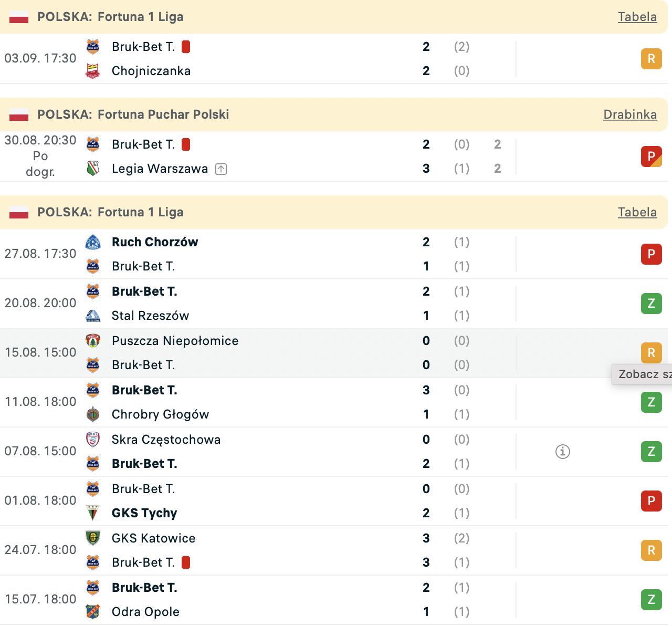
Task: Click the Puszcza Niepołomice crest icon
Action: (93, 341)
